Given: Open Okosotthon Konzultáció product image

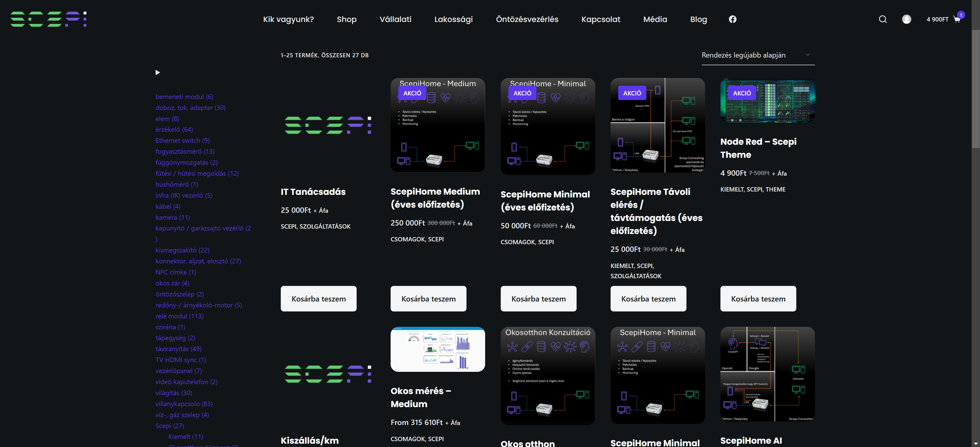Looking at the screenshot, I should click(547, 375).
